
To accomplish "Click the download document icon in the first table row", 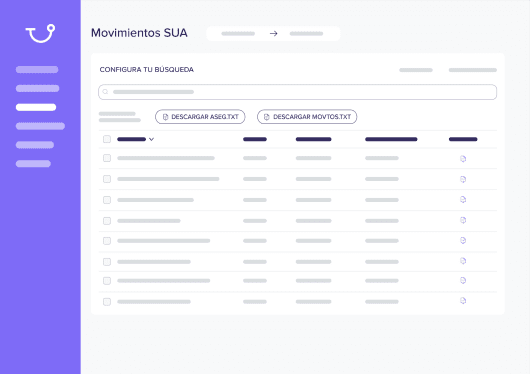I will 463,159.
